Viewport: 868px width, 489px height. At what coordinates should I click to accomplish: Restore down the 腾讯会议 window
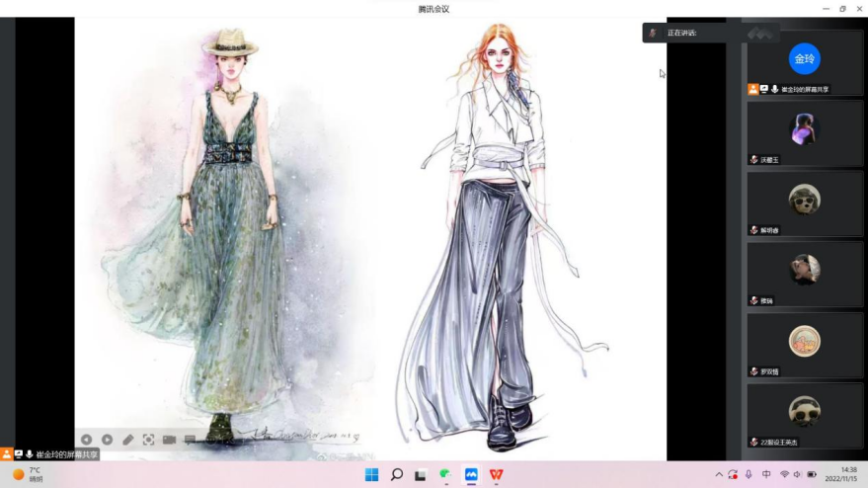842,9
